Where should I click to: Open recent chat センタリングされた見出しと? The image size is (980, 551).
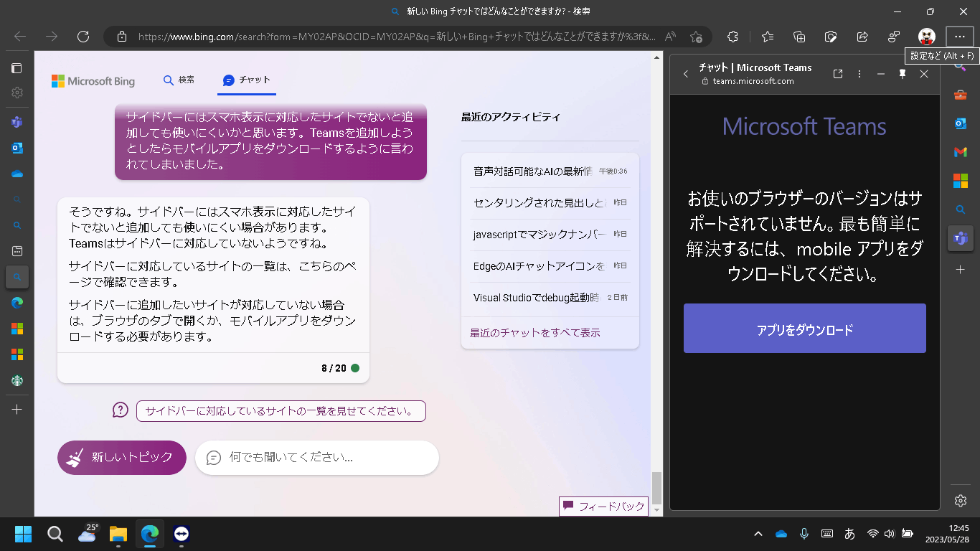tap(550, 203)
